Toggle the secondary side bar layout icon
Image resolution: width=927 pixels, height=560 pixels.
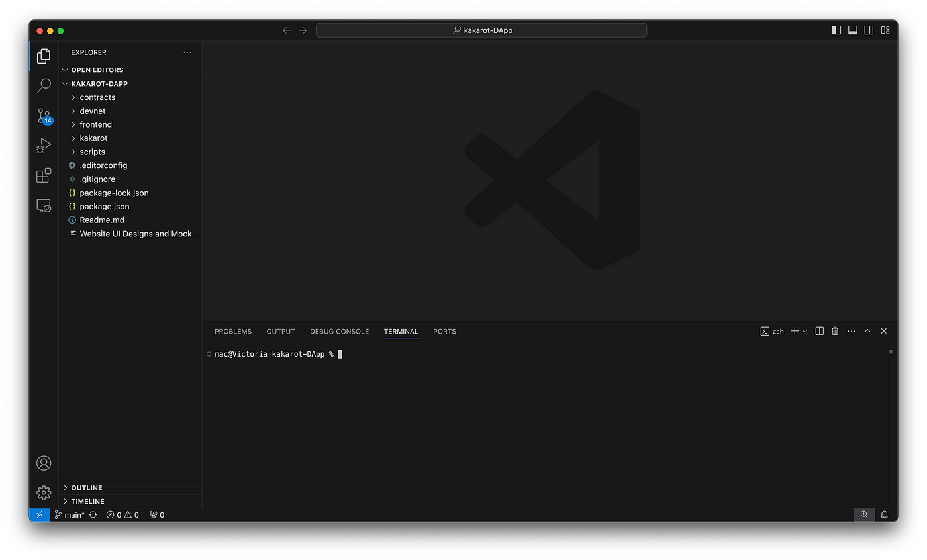[x=869, y=30]
